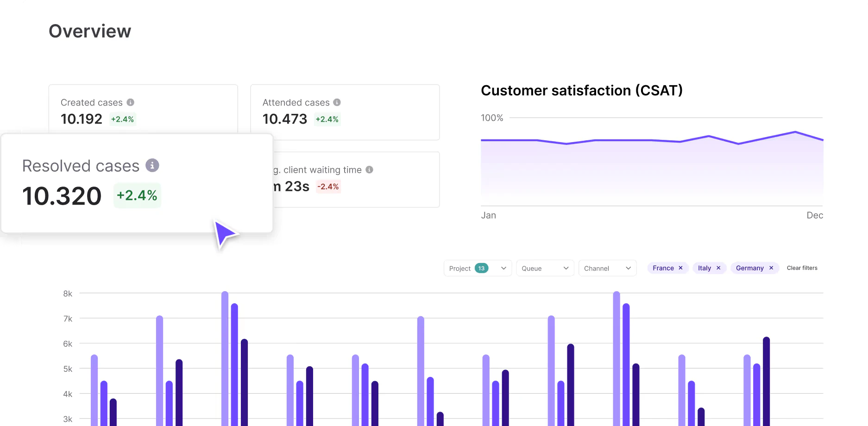Screen dimensions: 868x426
Task: Click the info icon on client waiting time card
Action: [x=369, y=170]
